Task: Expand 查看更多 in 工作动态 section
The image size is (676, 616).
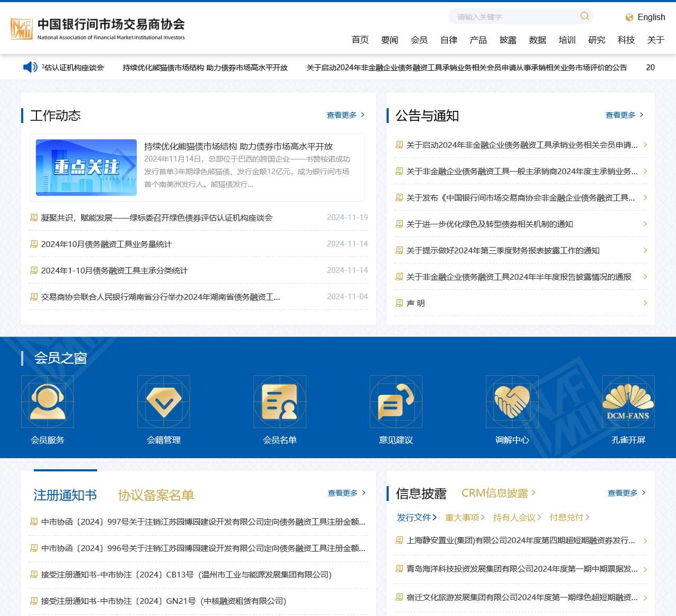Action: click(x=345, y=115)
